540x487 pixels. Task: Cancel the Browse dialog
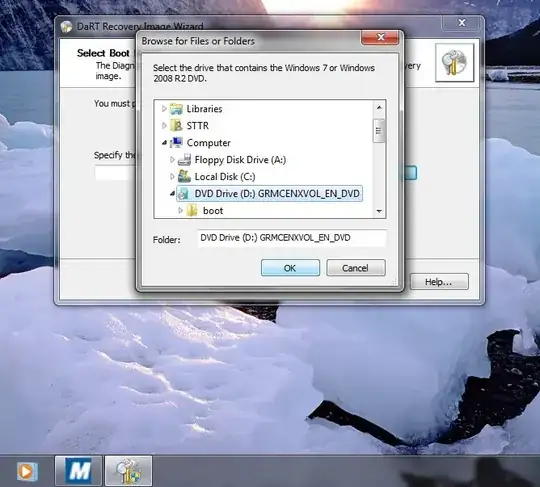coord(355,268)
